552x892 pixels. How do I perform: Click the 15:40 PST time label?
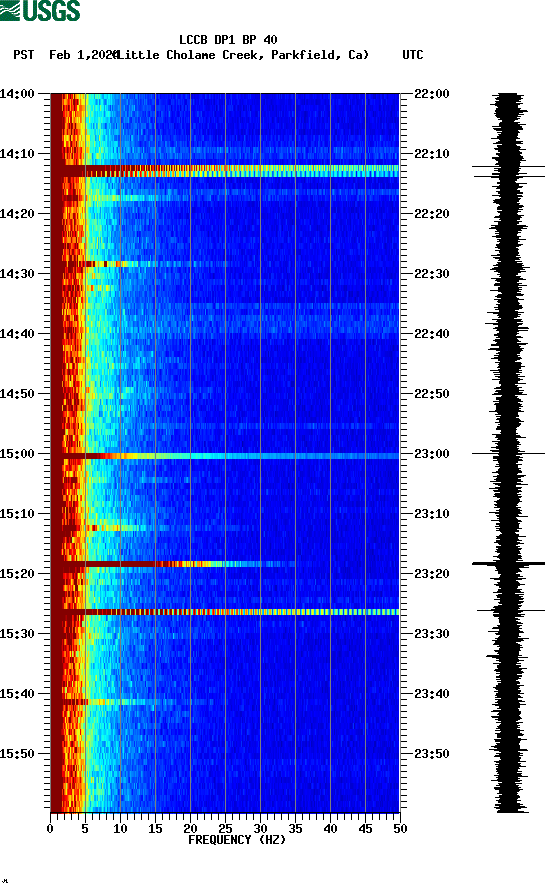click(17, 694)
